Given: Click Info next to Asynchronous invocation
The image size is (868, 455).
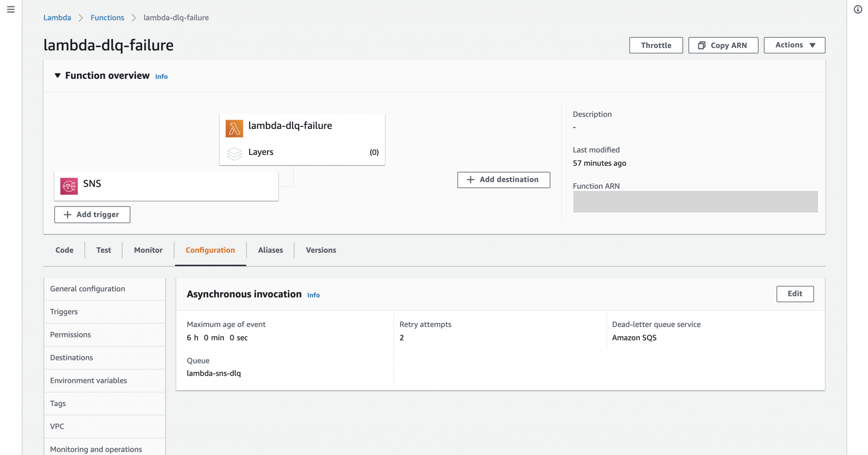Looking at the screenshot, I should coord(313,295).
